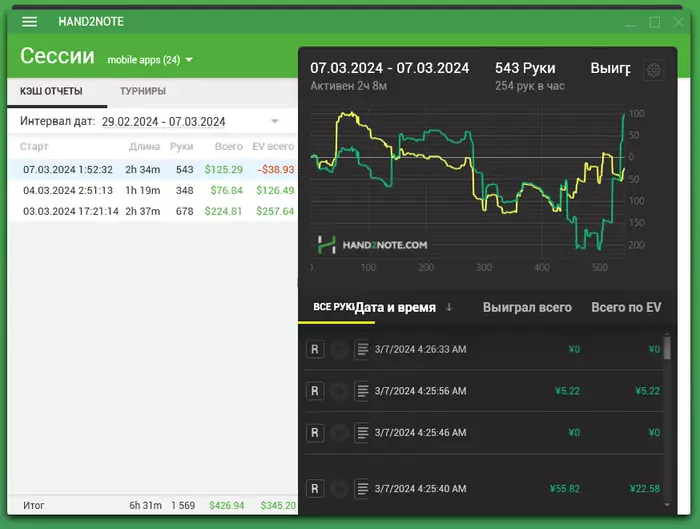Screen dimensions: 700x529
Task: Expand the mobile apps (24) dropdown
Action: [189, 60]
